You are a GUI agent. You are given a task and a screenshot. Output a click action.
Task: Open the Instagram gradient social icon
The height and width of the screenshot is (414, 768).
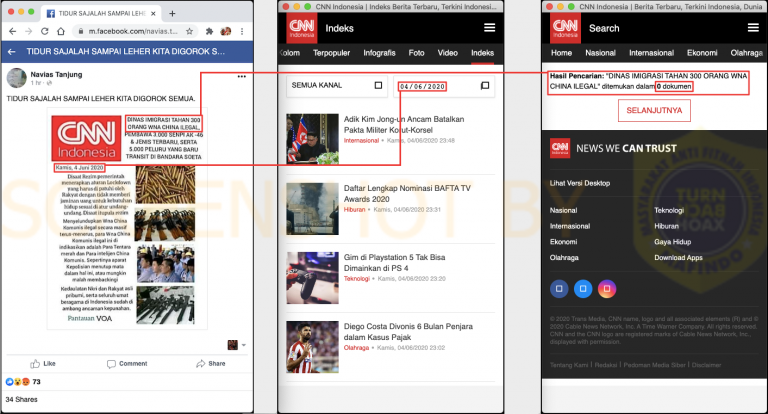(607, 289)
